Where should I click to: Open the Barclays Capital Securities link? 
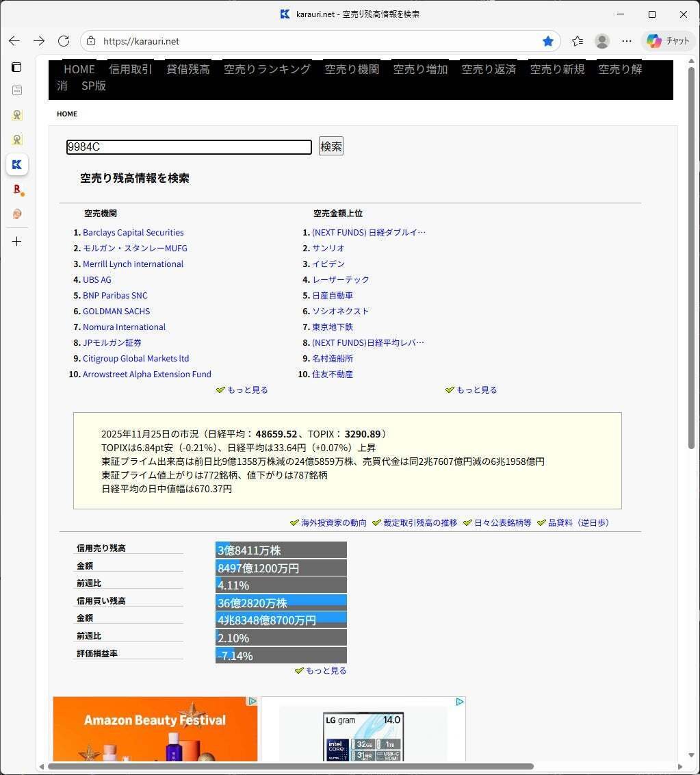pos(133,232)
